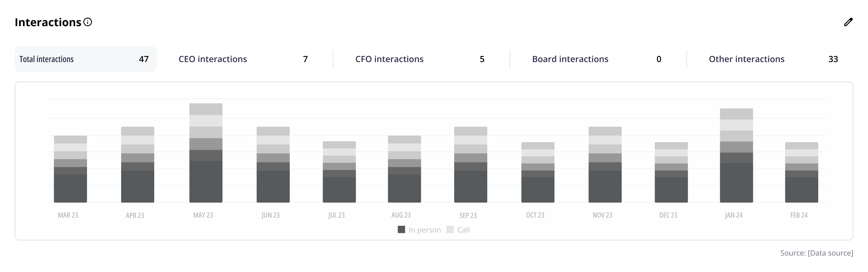Click the Call legend color swatch
This screenshot has height=272, width=868.
point(450,229)
